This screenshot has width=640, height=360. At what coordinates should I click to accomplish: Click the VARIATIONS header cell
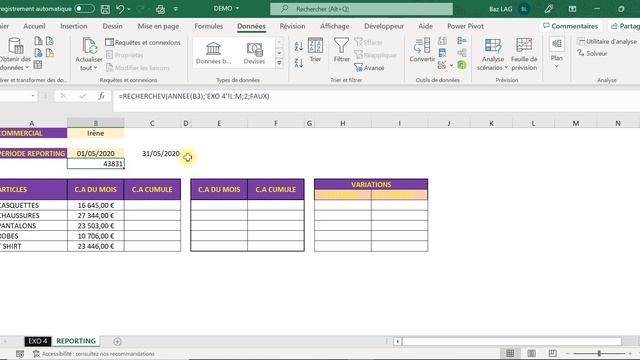pos(371,184)
